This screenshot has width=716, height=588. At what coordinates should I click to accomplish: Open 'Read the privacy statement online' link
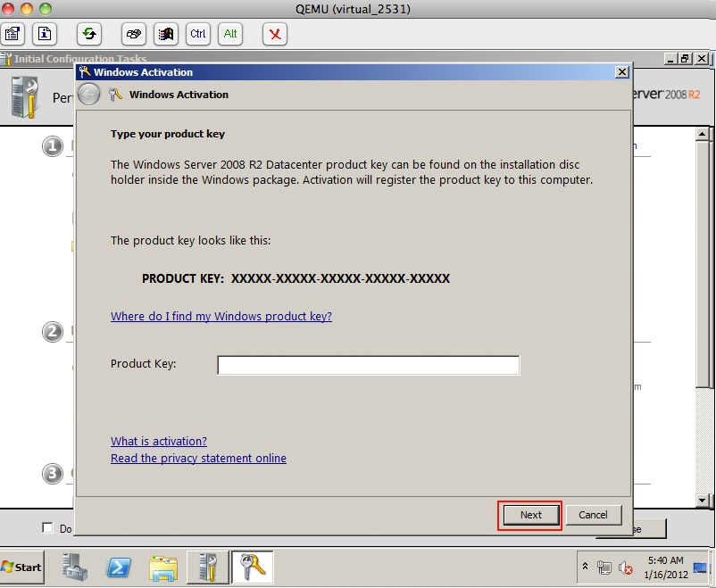pyautogui.click(x=198, y=458)
